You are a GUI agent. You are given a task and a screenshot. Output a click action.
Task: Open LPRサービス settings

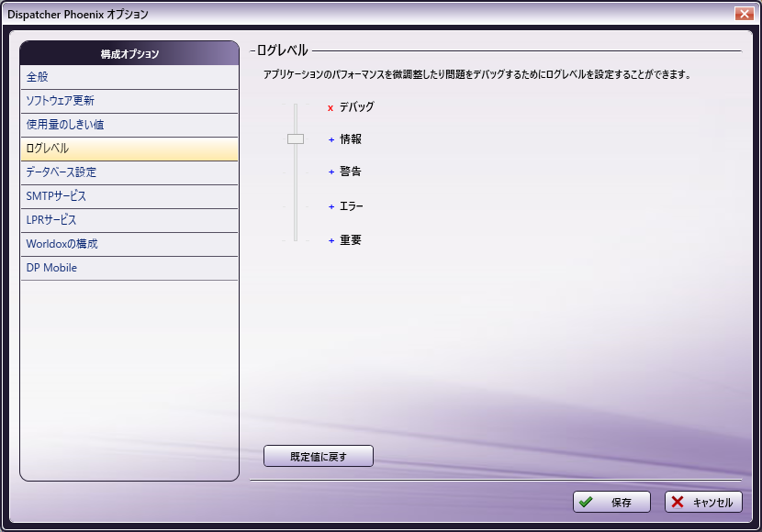click(x=129, y=220)
